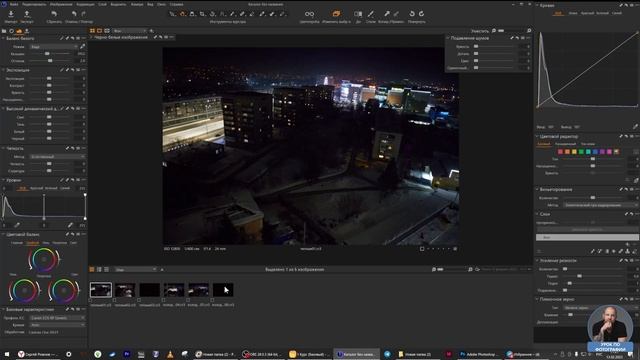The height and width of the screenshot is (360, 640).
Task: Select Levels shadow eyedropper picker
Action: (x=17, y=225)
